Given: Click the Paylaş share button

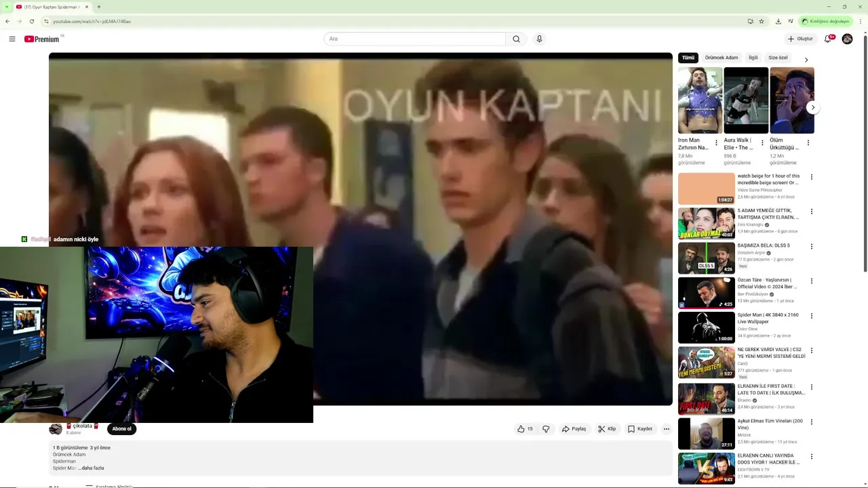Looking at the screenshot, I should pos(574,428).
